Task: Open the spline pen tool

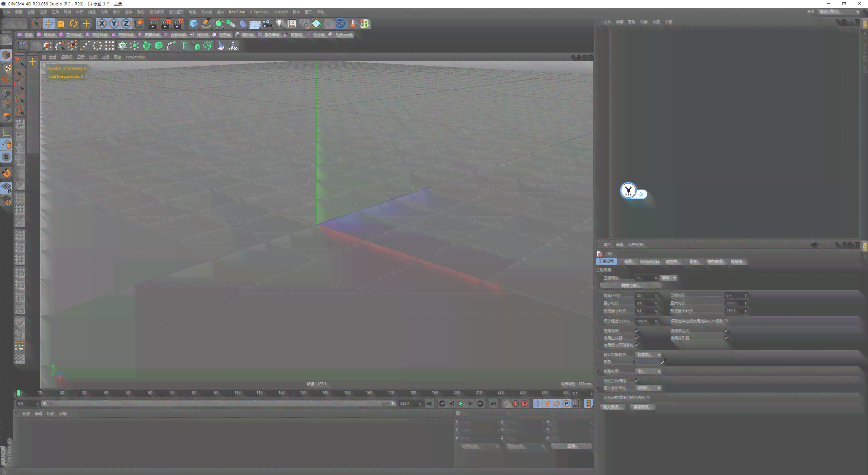Action: click(206, 24)
